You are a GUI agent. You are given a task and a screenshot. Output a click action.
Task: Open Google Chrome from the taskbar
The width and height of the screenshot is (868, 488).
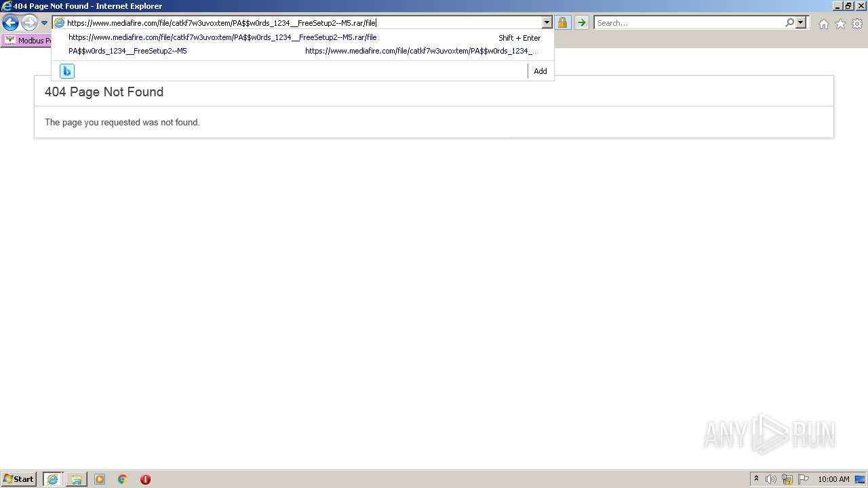coord(123,479)
